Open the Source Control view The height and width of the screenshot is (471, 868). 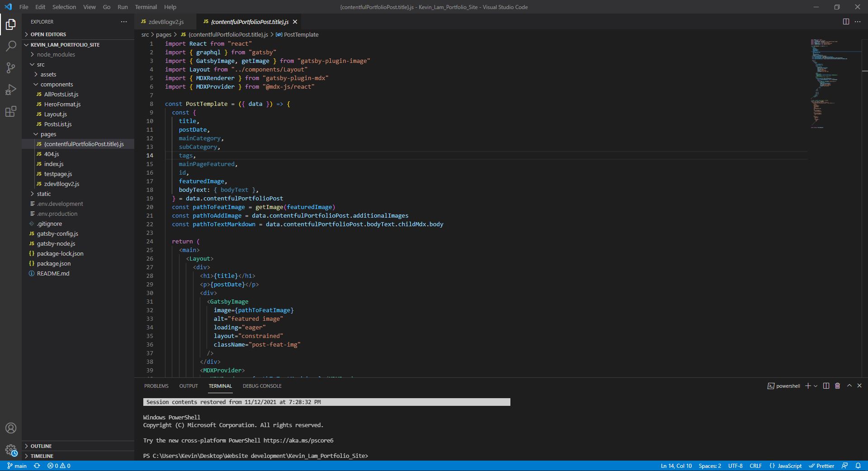(x=11, y=68)
